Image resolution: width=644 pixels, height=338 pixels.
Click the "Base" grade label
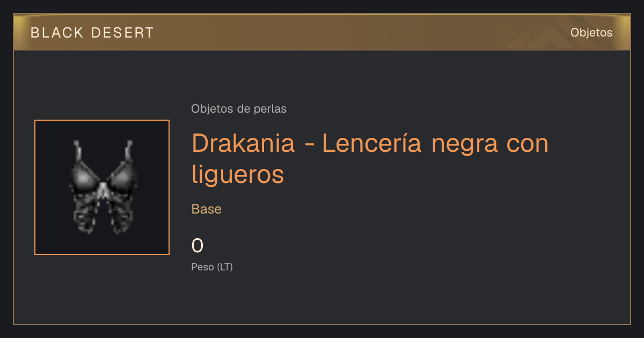(x=207, y=209)
